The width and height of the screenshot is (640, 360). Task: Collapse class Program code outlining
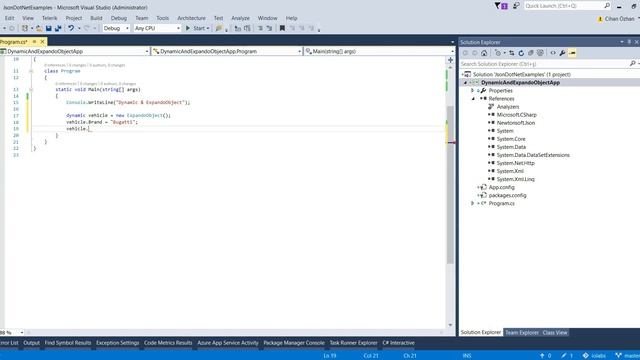point(31,71)
